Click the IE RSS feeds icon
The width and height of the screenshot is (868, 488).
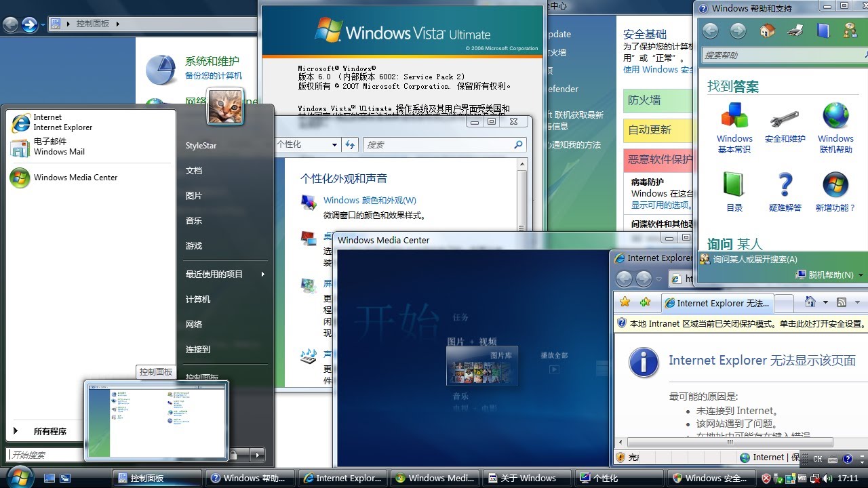pos(842,302)
